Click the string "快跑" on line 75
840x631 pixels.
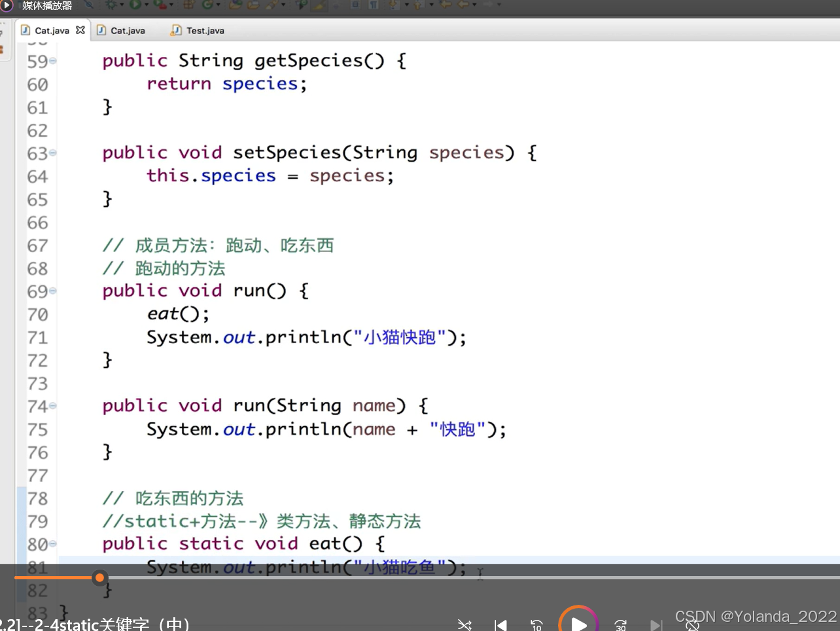(x=458, y=429)
